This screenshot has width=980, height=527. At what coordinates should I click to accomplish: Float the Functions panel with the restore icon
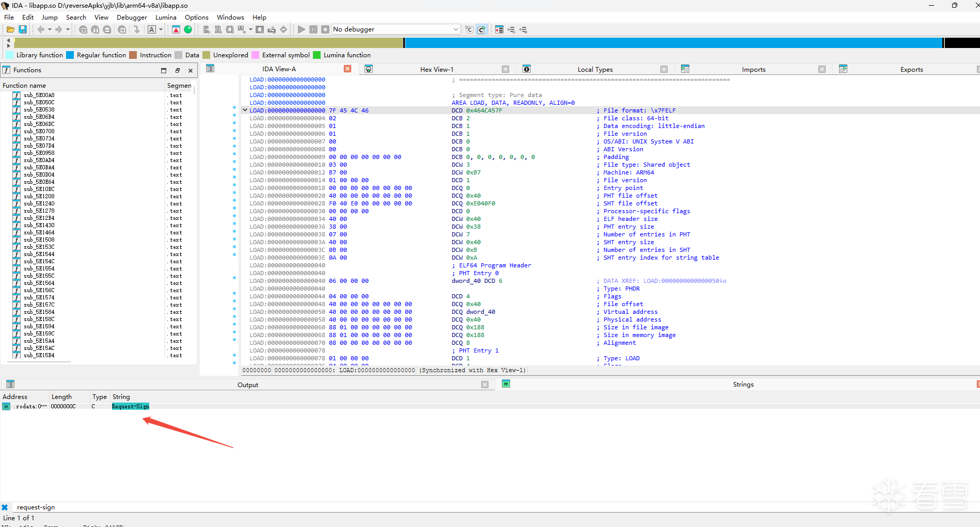click(177, 71)
